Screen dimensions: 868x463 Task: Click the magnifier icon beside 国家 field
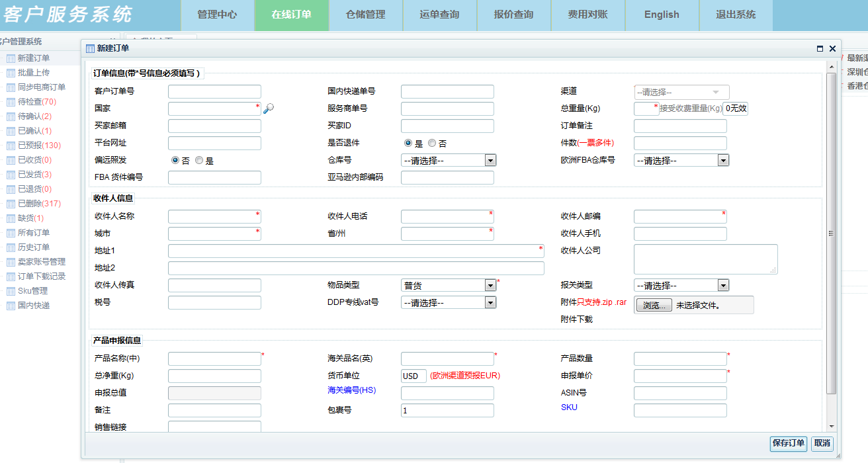pos(268,109)
